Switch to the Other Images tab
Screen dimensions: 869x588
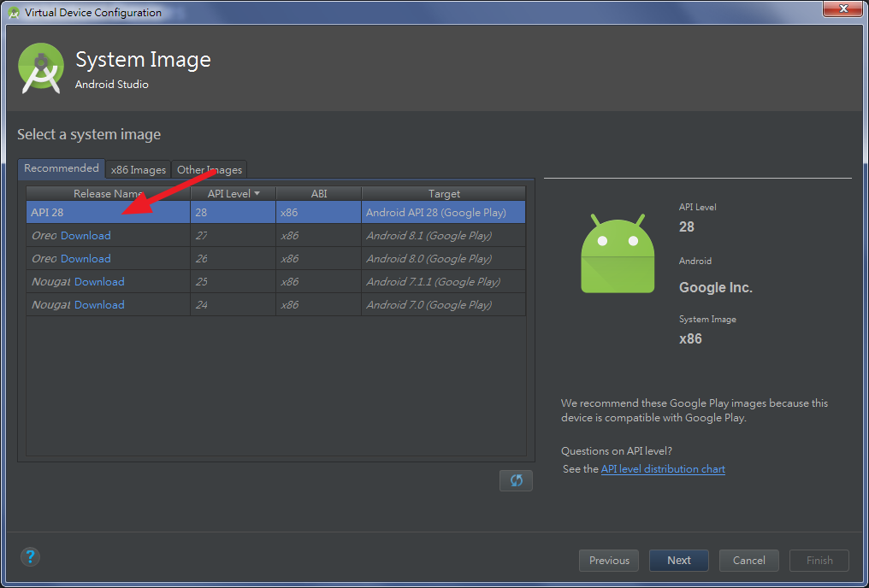click(x=210, y=170)
